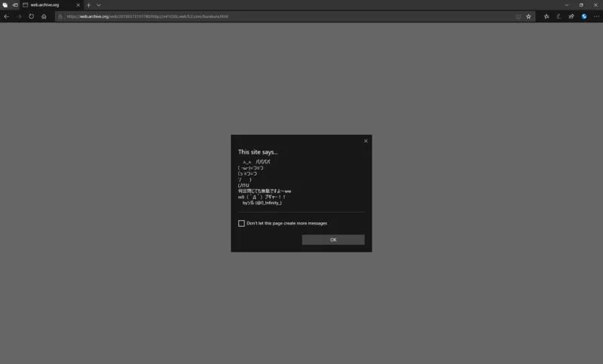Close the "This site says" dialog with X

(x=366, y=141)
